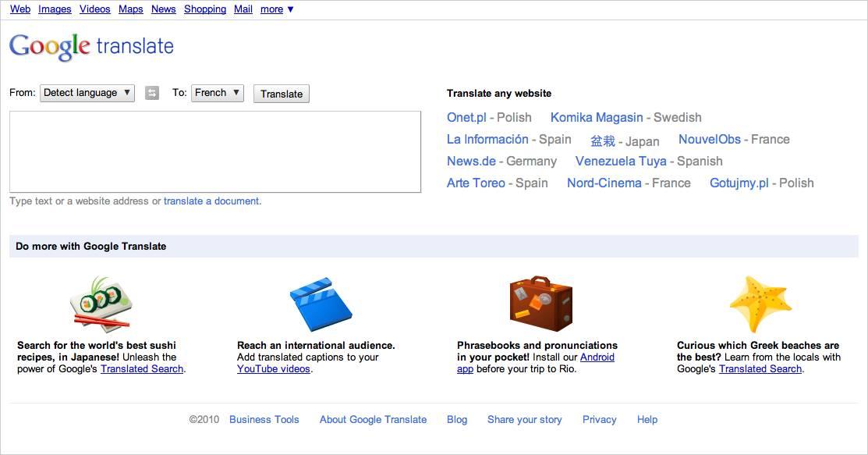Screen dimensions: 868x455
Task: Open Share your story footer link
Action: (x=525, y=420)
